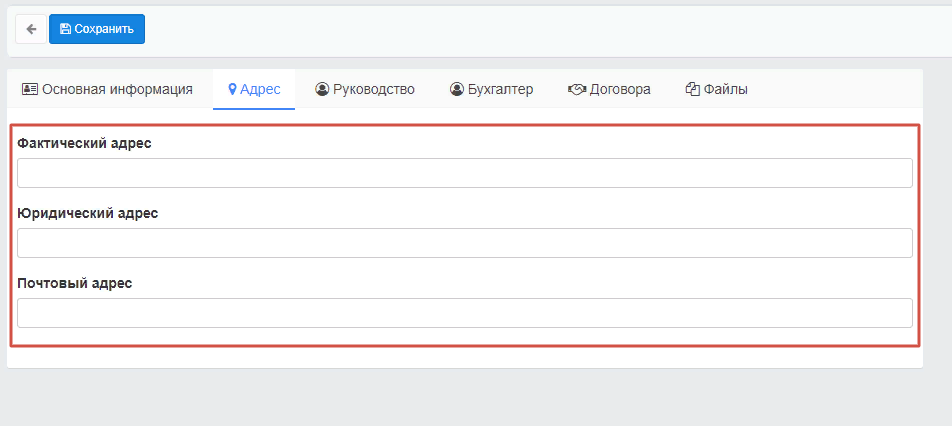Screen dimensions: 952x426
Task: Click the copy files icon beside Файлы
Action: pos(692,89)
